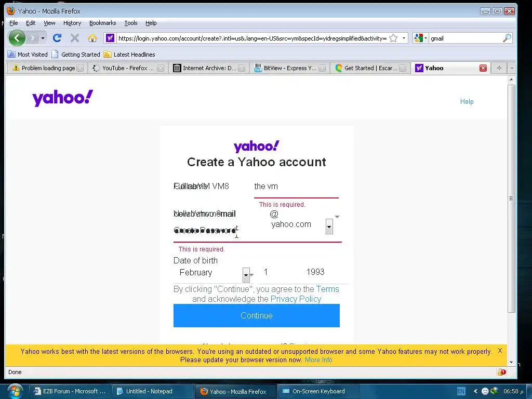
Task: Close the Problem loading page tab
Action: (x=80, y=68)
